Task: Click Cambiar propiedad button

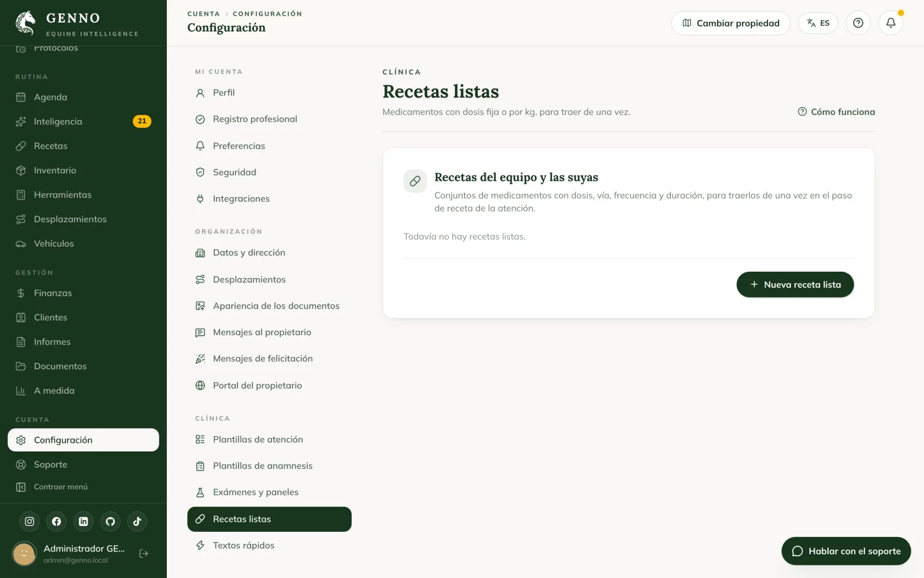Action: tap(731, 23)
